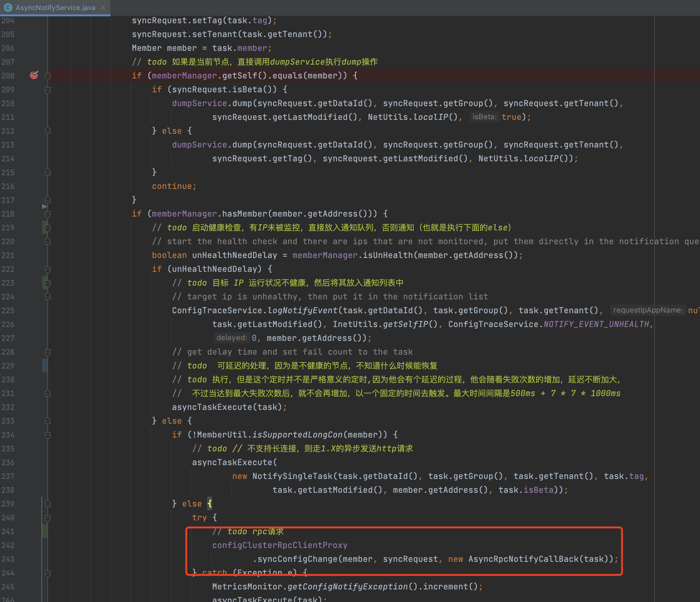Click the 'try' keyword on line 240
Image resolution: width=700 pixels, height=602 pixels.
(199, 518)
